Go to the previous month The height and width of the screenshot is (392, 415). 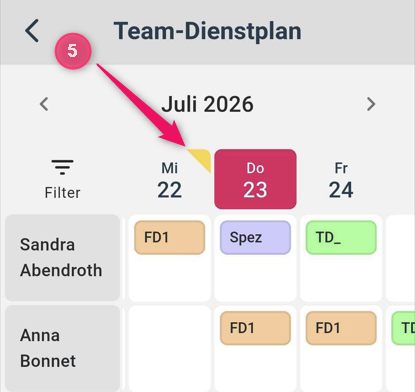44,104
